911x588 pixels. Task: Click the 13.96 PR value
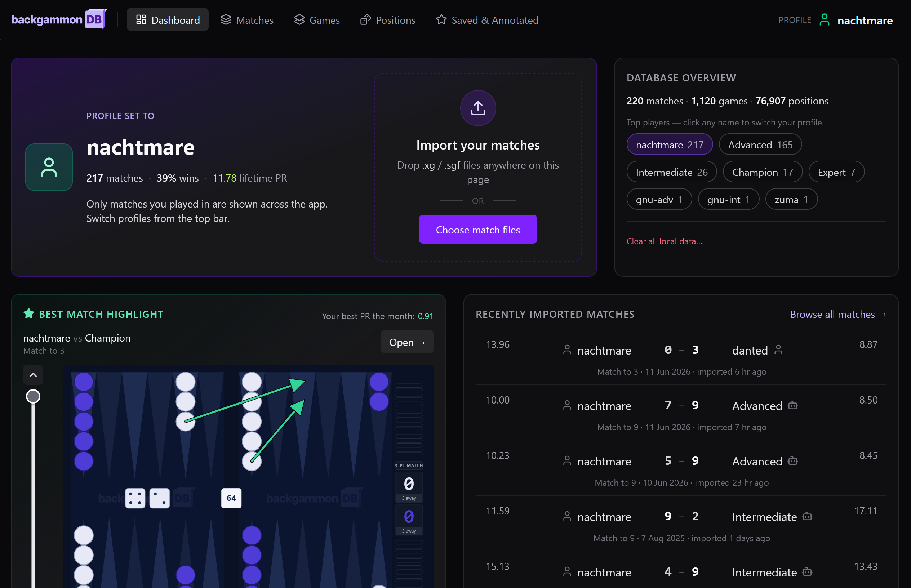click(x=498, y=344)
